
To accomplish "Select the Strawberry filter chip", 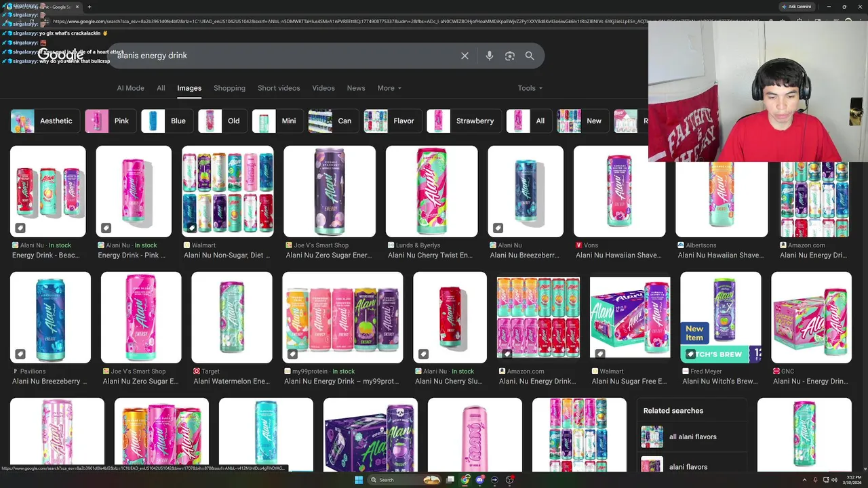I will 464,121.
